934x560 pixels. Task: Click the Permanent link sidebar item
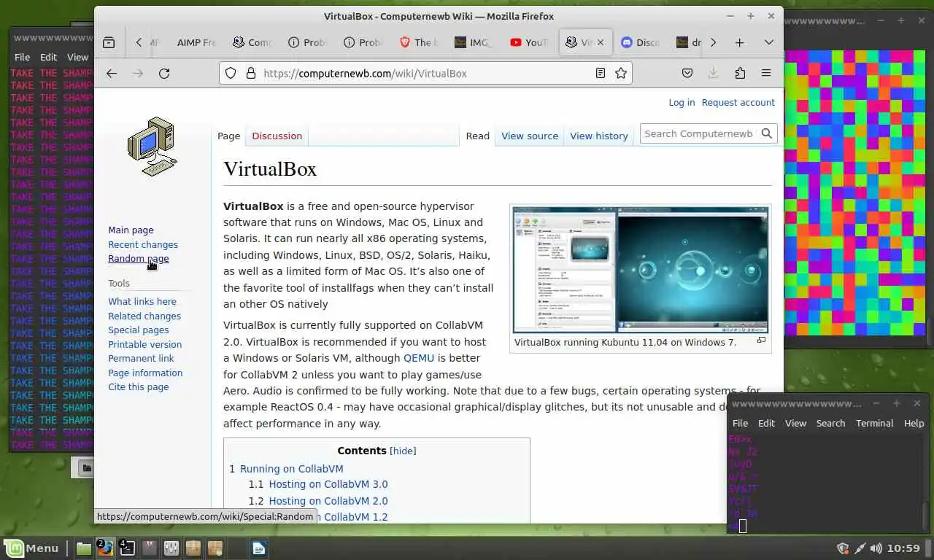click(x=141, y=358)
